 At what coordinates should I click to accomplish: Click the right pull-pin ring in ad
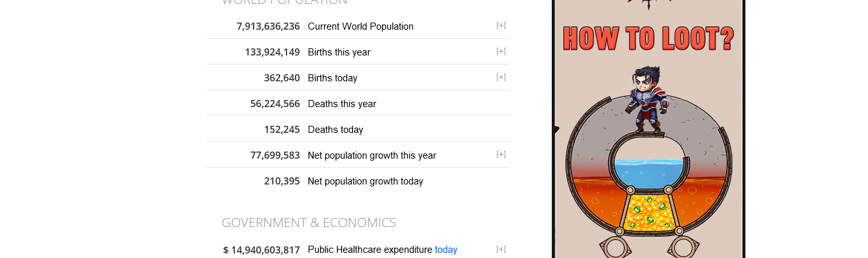click(683, 248)
